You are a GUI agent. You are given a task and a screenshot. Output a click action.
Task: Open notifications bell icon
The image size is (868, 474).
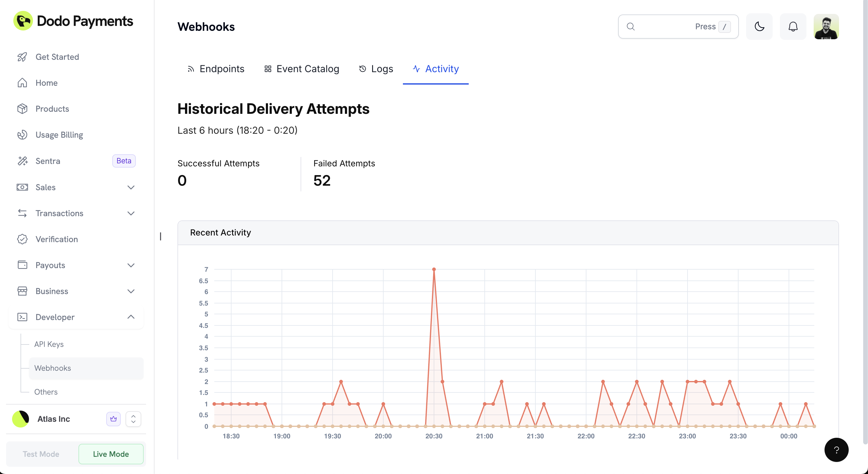pos(793,27)
